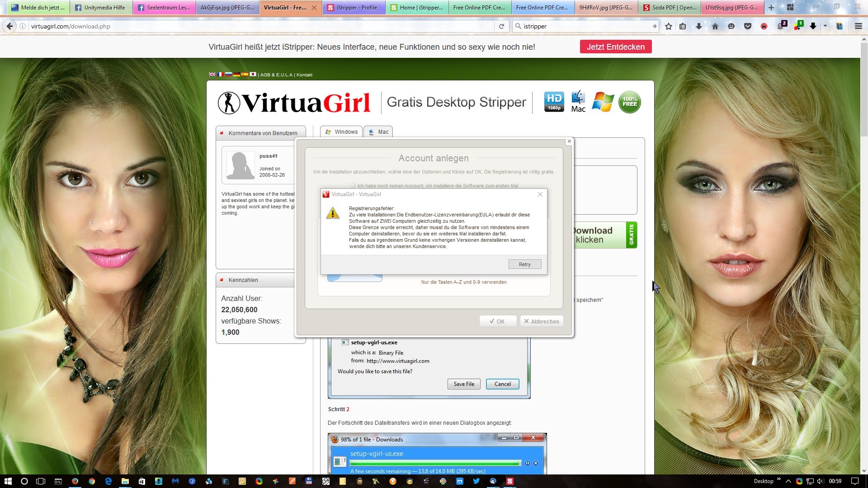Reload page with the refresh icon
The width and height of the screenshot is (868, 488).
pos(501,26)
